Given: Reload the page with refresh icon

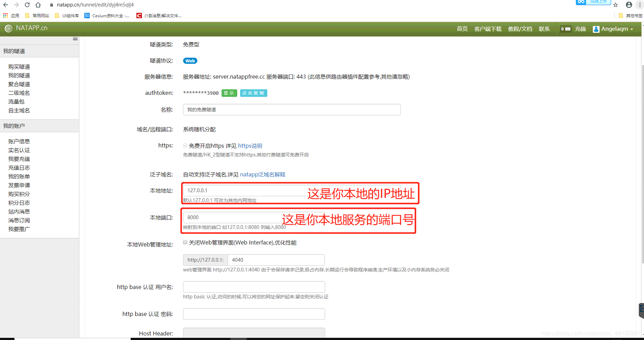Looking at the screenshot, I should tap(27, 5).
